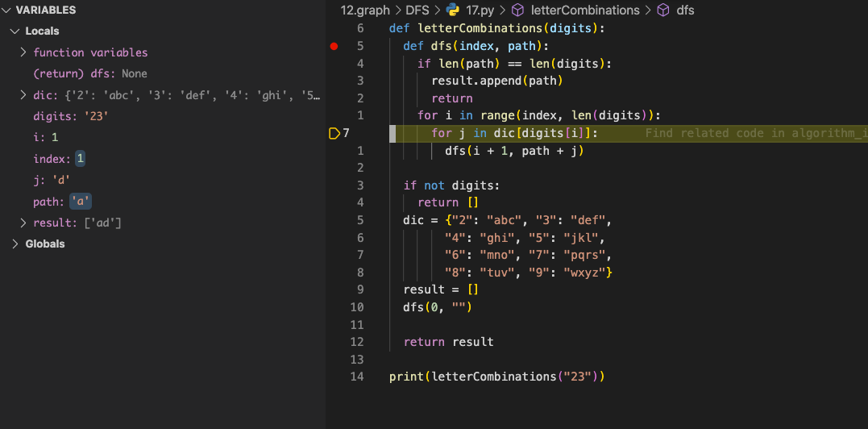Image resolution: width=868 pixels, height=429 pixels.
Task: Click the for i in range line
Action: pyautogui.click(x=540, y=115)
